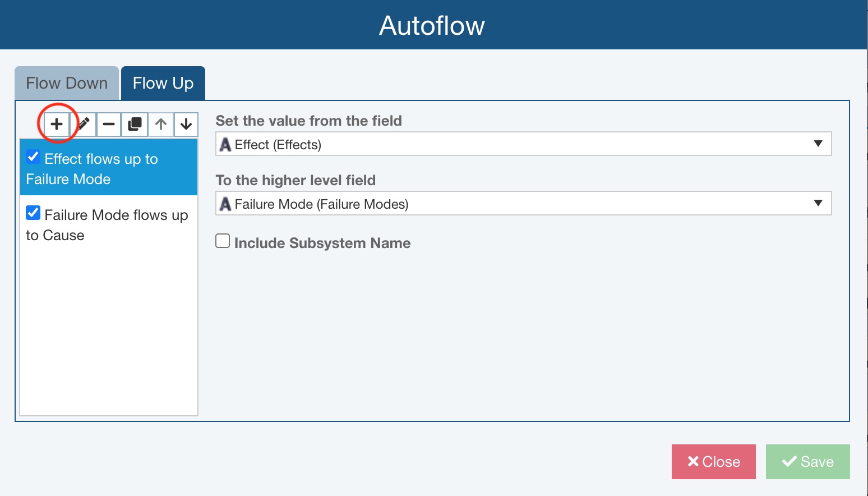Open the Set the value from the field dropdown
The height and width of the screenshot is (496, 868).
coord(523,144)
